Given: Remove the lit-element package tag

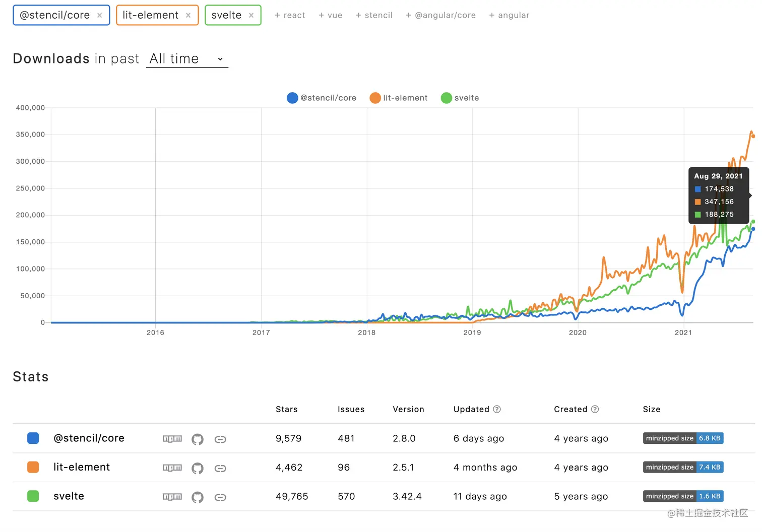Looking at the screenshot, I should coord(188,16).
